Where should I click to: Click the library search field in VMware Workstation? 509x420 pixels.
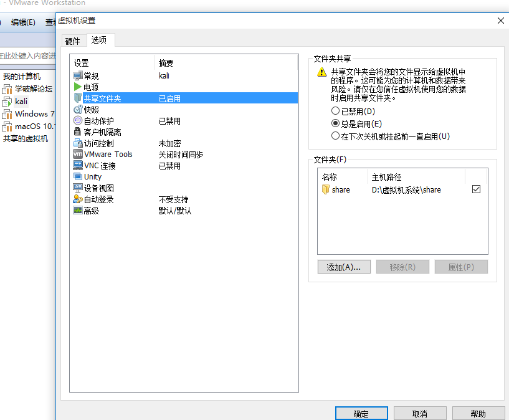[x=27, y=56]
